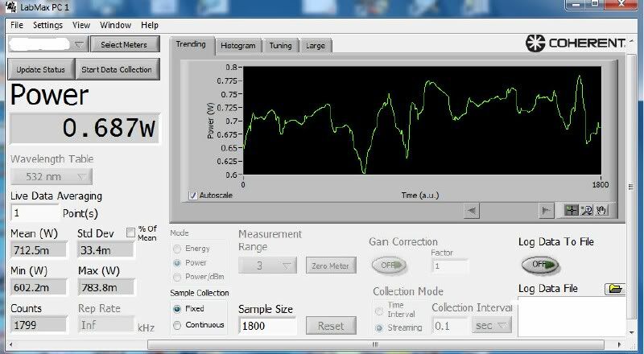Click the graph scroll-right arrow
This screenshot has width=644, height=354.
(546, 211)
